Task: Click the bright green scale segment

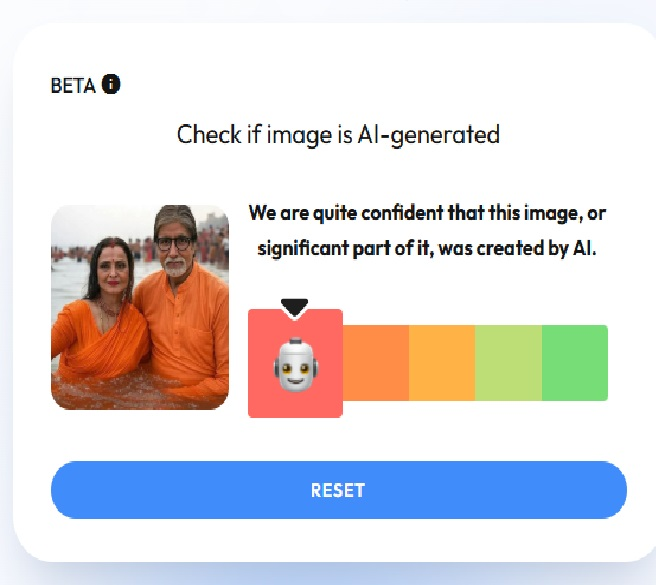Action: 575,363
